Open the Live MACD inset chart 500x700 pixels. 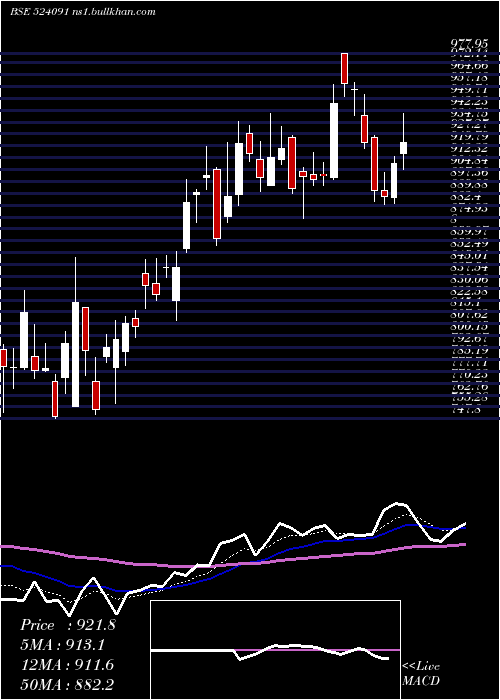coord(275,650)
